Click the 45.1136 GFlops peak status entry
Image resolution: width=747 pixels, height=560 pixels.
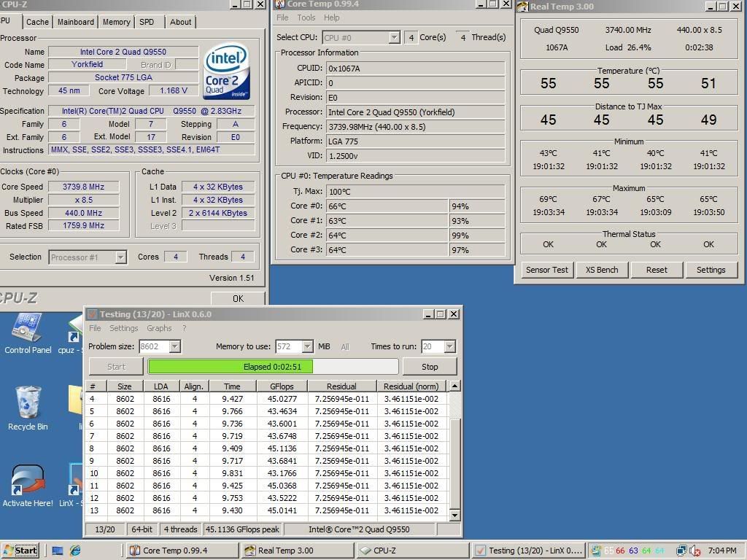tap(242, 529)
